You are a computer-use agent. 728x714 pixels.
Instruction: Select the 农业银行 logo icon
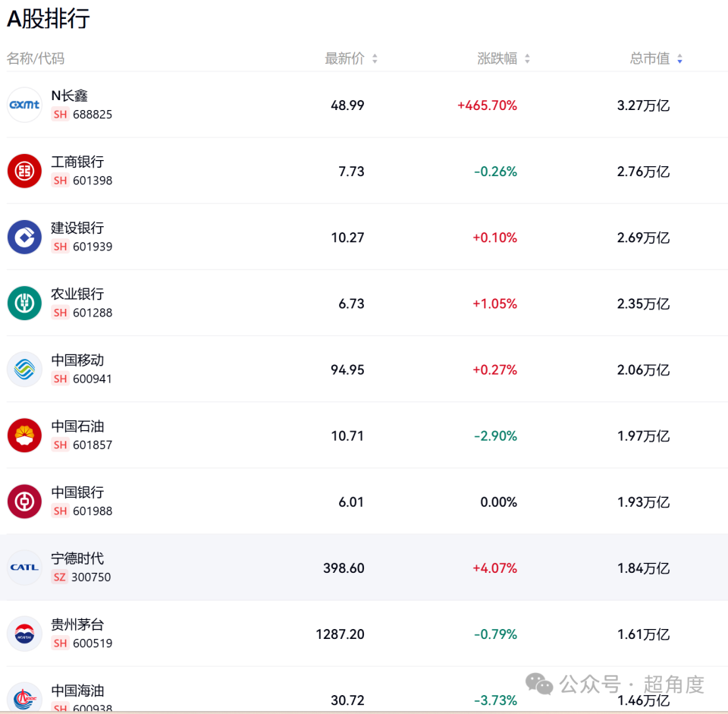coord(24,304)
